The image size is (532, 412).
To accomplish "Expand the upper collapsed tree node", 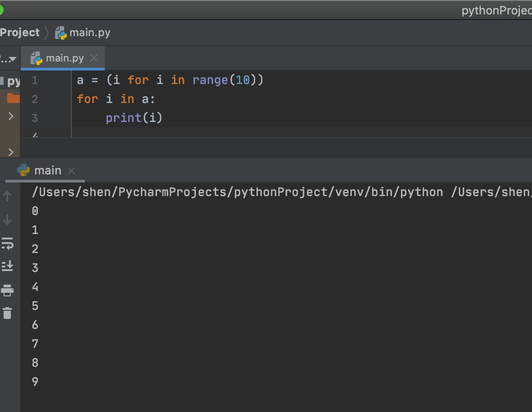I will coord(11,117).
